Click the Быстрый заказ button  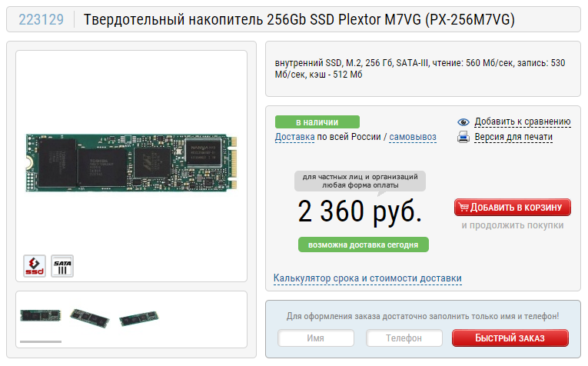[x=510, y=338]
